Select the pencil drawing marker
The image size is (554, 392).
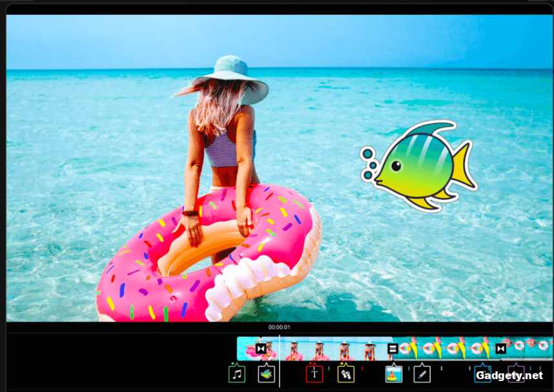click(x=422, y=374)
